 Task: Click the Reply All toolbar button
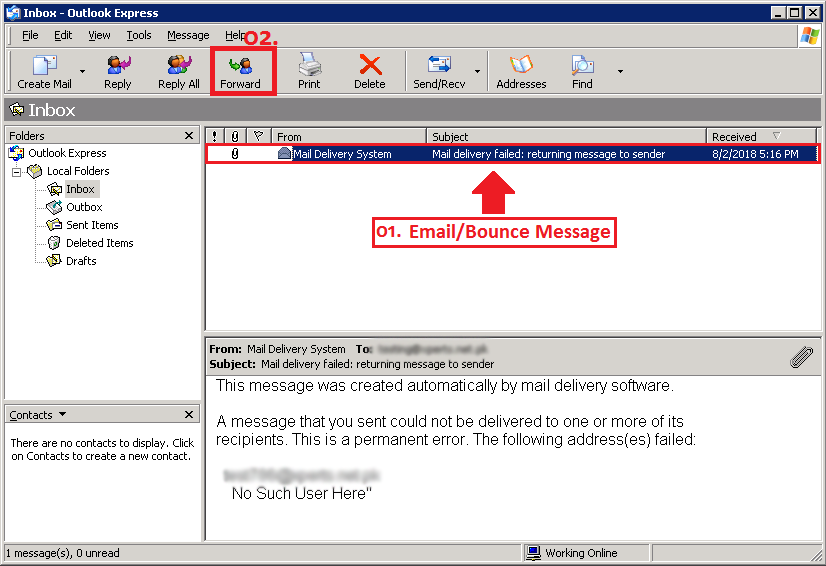pos(179,71)
